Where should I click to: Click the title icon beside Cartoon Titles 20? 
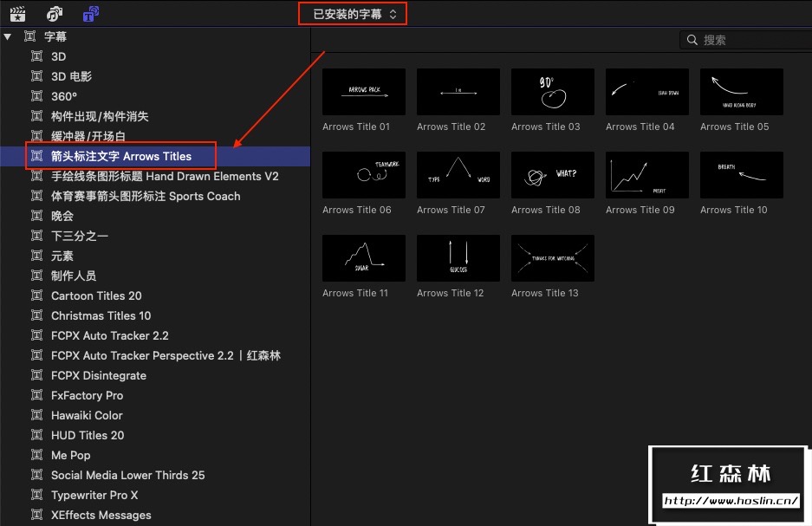[x=36, y=295]
